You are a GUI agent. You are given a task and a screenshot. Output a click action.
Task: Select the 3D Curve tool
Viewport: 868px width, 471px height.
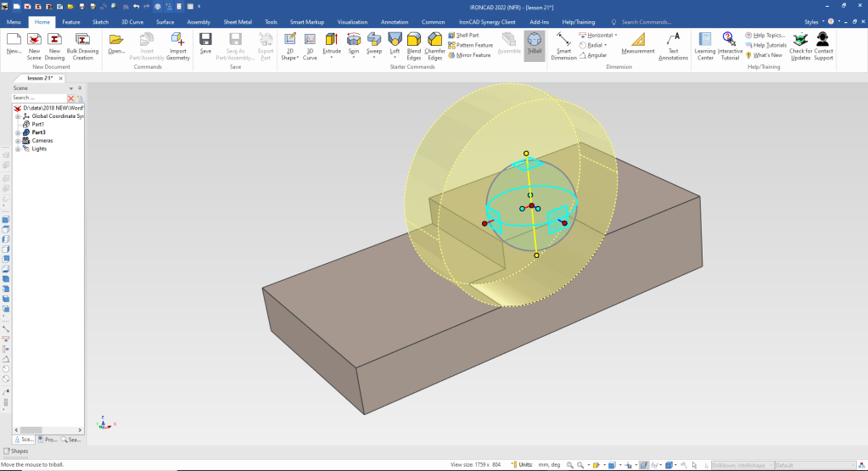tap(310, 46)
